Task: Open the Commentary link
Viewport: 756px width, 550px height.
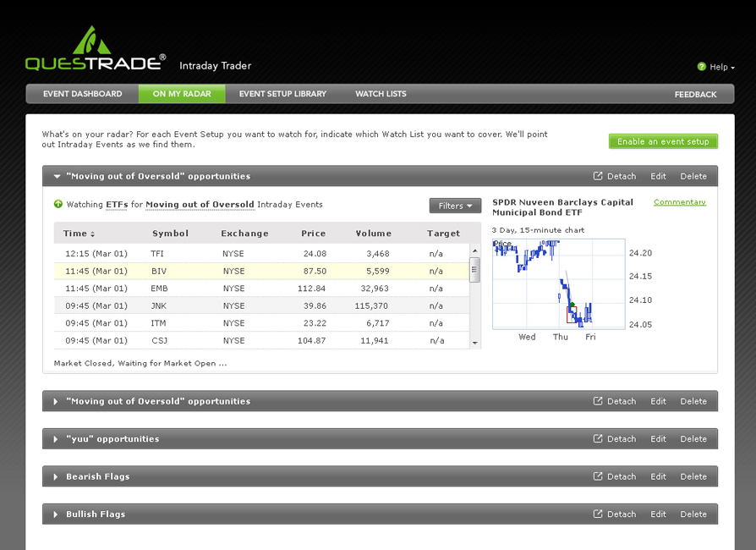Action: click(680, 201)
